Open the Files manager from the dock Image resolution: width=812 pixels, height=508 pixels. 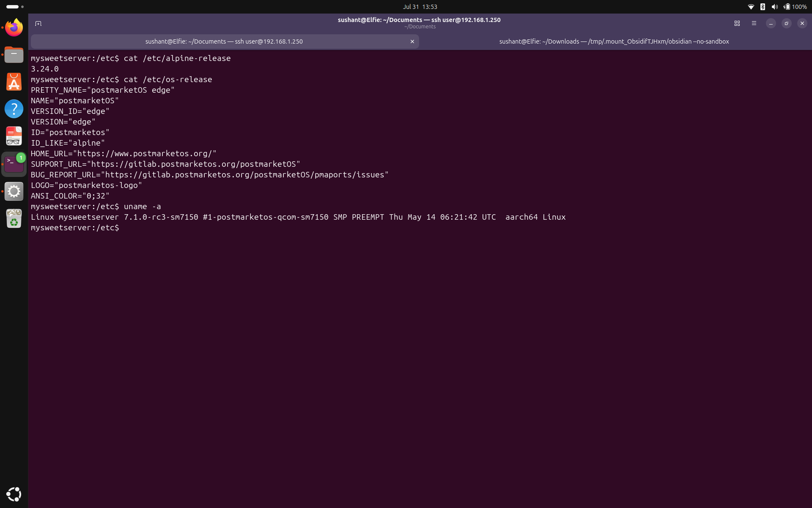point(14,55)
